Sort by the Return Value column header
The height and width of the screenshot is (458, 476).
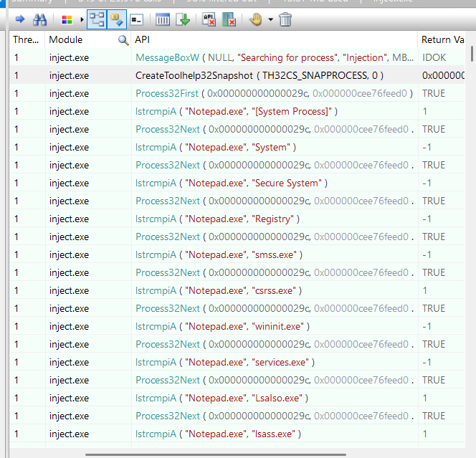point(444,40)
